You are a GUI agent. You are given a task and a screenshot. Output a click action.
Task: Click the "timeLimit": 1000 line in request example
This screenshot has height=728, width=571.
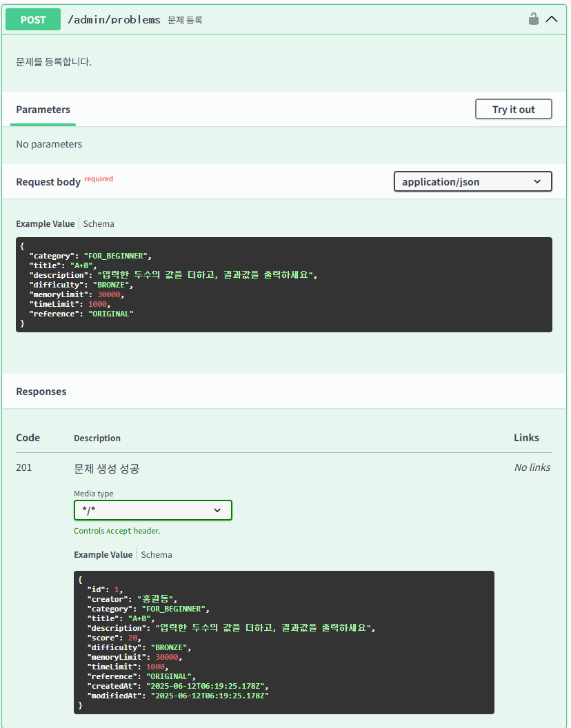tap(70, 304)
